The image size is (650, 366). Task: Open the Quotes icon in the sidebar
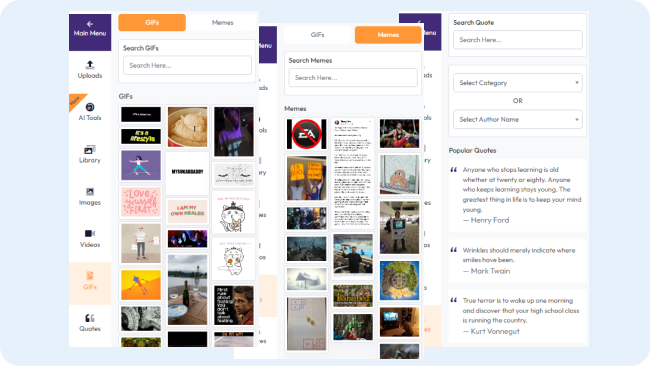(90, 318)
